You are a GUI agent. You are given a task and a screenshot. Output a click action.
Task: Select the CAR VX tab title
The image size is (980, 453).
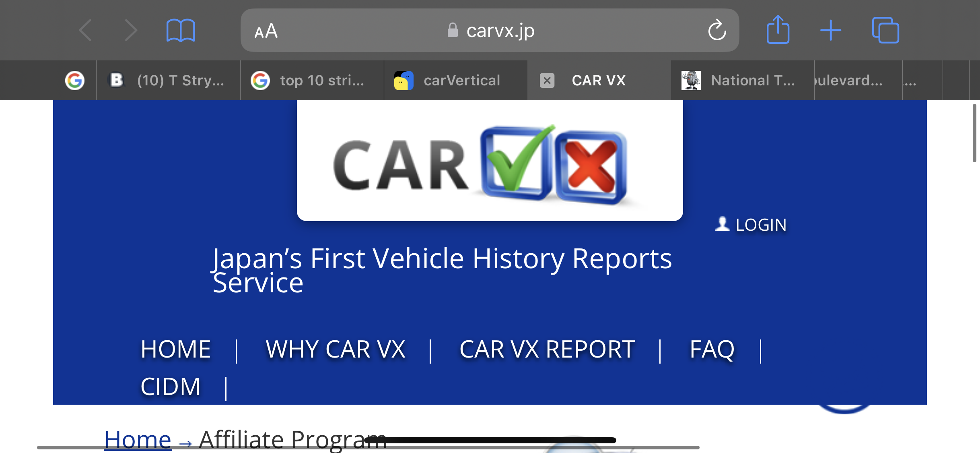(x=599, y=81)
